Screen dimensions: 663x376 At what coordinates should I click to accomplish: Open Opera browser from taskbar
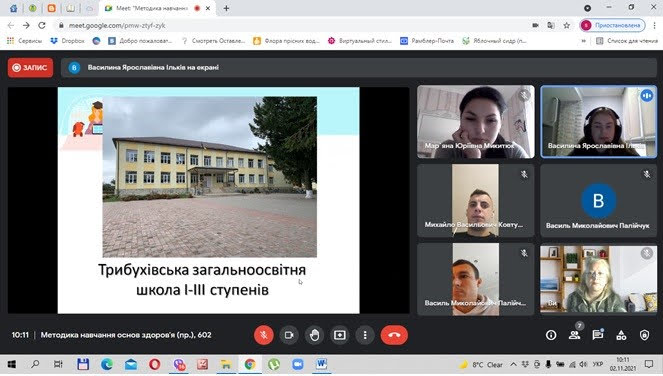point(155,364)
